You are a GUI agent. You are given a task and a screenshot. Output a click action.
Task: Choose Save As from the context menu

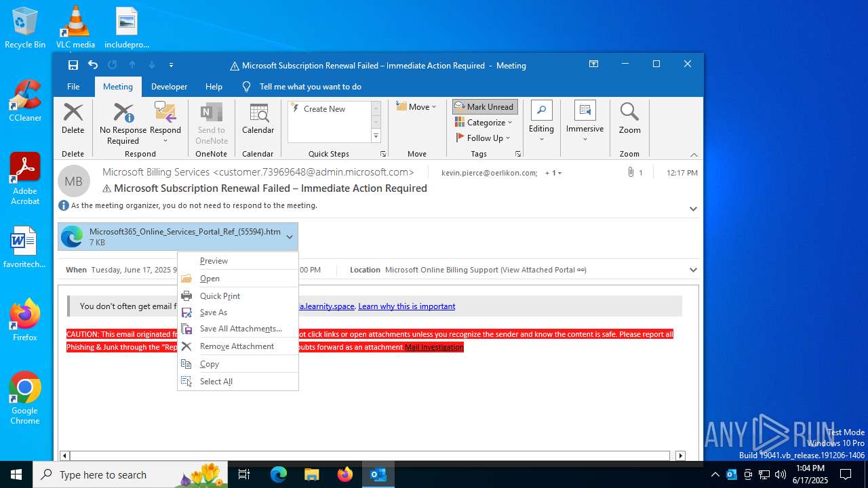click(238, 312)
